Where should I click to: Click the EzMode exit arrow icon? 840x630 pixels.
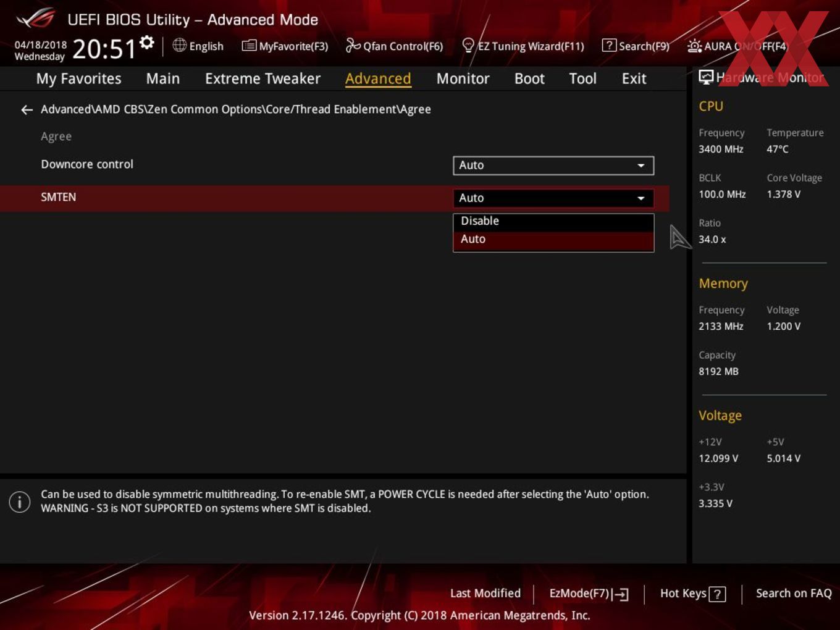coord(621,594)
